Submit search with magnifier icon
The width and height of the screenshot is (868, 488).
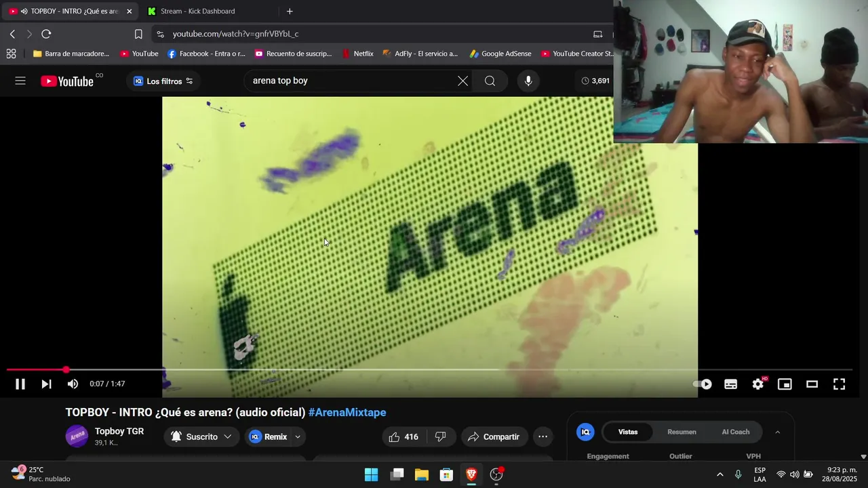(490, 81)
